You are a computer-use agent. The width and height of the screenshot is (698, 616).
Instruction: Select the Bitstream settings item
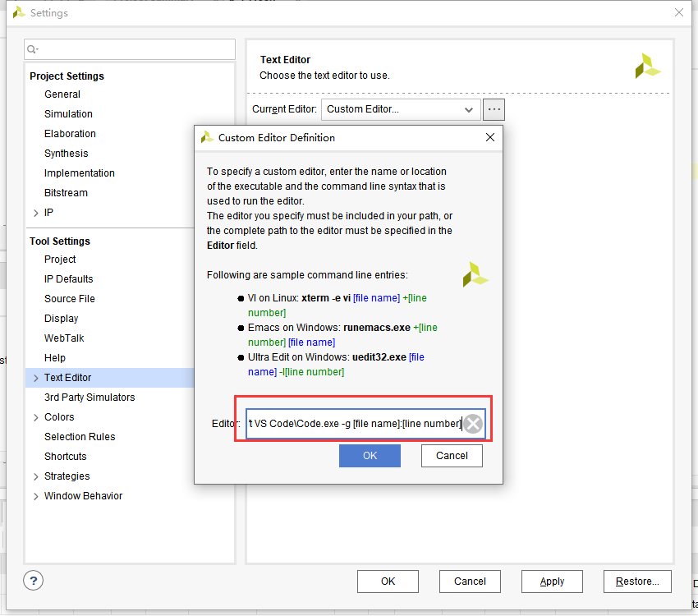[66, 193]
